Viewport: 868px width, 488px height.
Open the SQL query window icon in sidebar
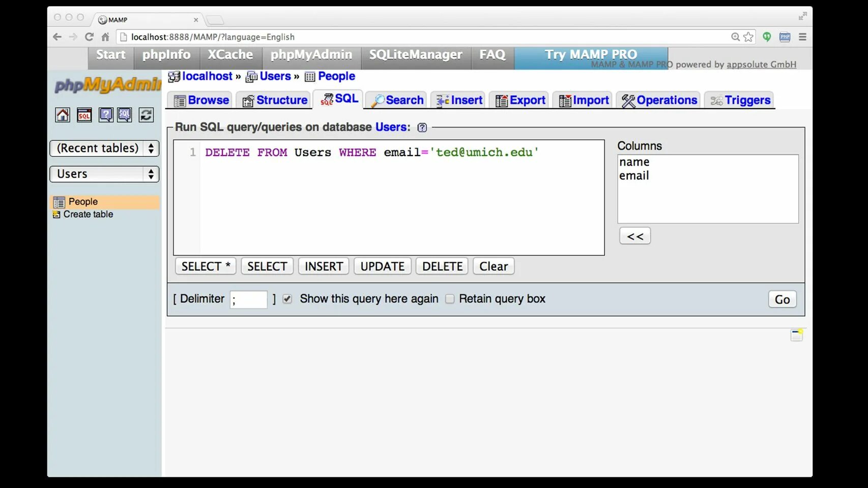[84, 115]
